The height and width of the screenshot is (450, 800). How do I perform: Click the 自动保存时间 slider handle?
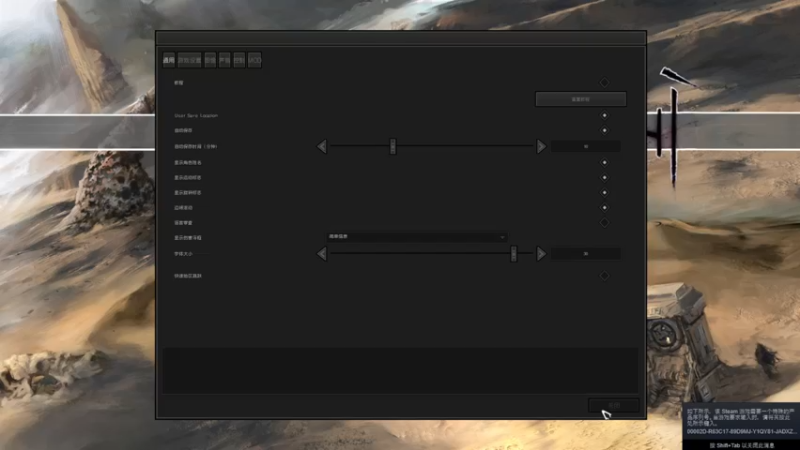point(392,146)
